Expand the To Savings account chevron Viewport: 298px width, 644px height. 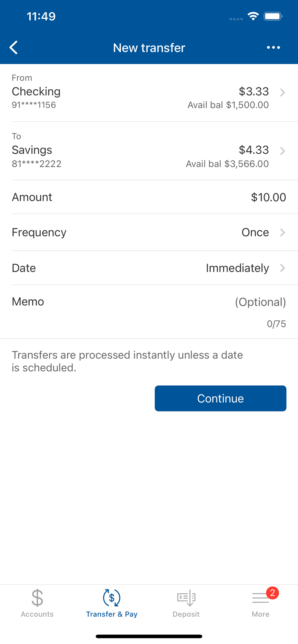[283, 151]
